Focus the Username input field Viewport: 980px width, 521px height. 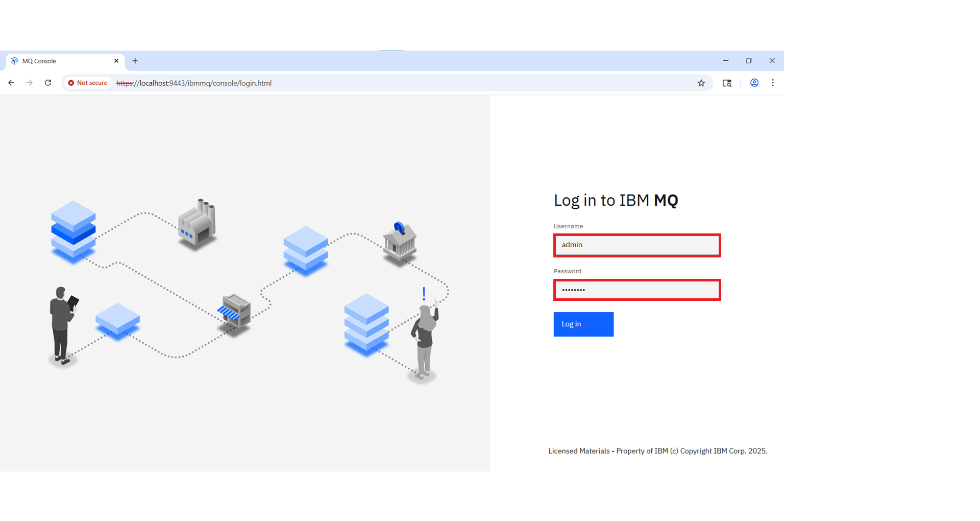(637, 245)
